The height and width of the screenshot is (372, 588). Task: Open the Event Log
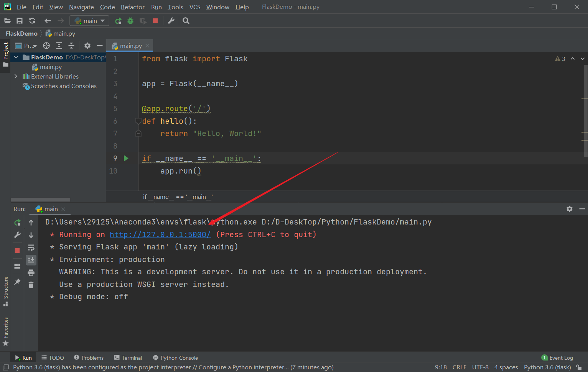557,357
